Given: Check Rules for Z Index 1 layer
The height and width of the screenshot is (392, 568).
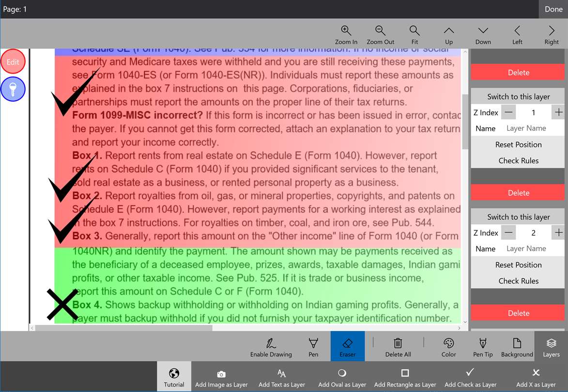Looking at the screenshot, I should click(518, 160).
